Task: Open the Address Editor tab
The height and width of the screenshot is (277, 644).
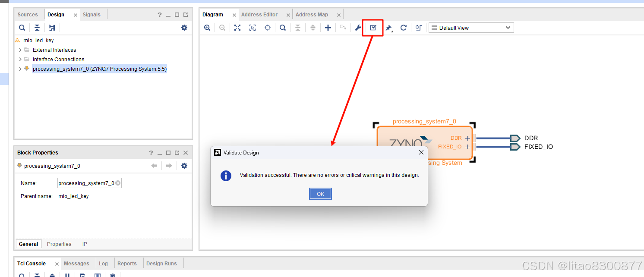Action: pyautogui.click(x=259, y=15)
